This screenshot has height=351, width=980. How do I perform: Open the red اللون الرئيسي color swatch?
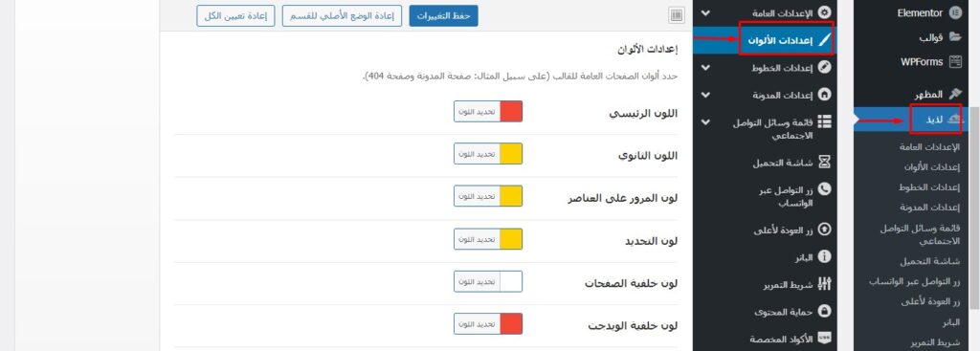coord(511,111)
